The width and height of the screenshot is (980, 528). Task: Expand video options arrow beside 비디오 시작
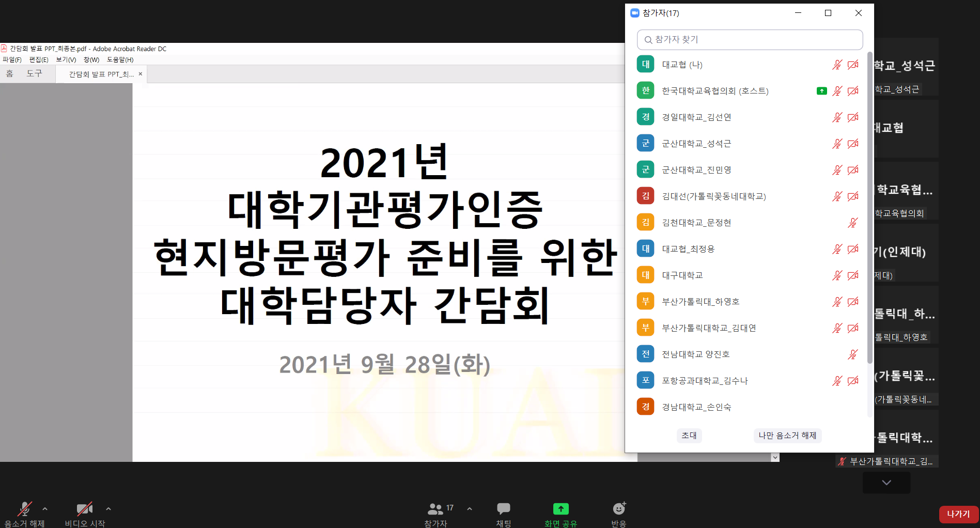pos(108,509)
